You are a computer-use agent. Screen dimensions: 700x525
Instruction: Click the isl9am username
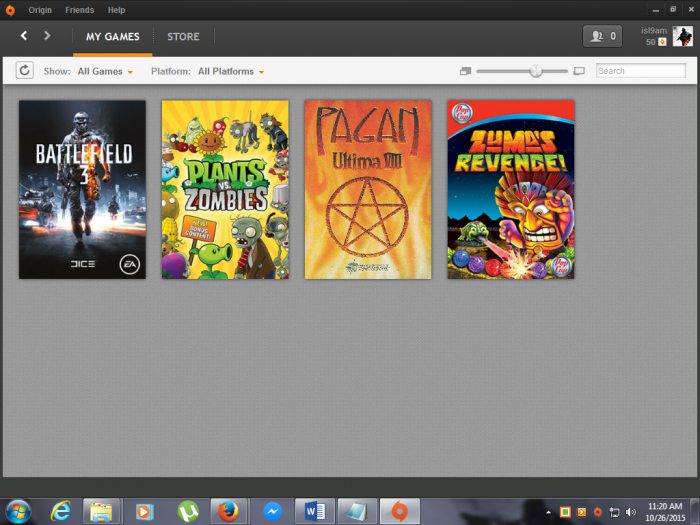coord(654,30)
